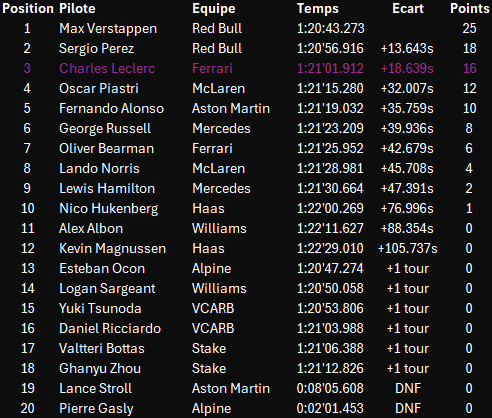Click the Ecart column header
The image size is (492, 418).
(x=408, y=9)
